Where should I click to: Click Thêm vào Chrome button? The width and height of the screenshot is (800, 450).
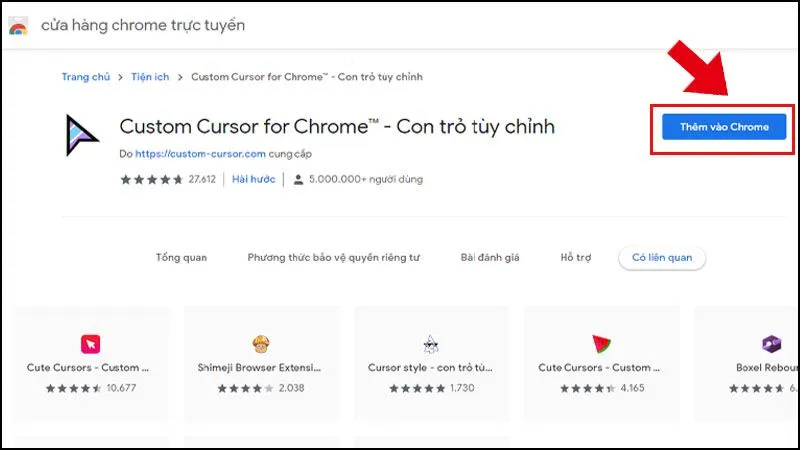click(x=724, y=127)
